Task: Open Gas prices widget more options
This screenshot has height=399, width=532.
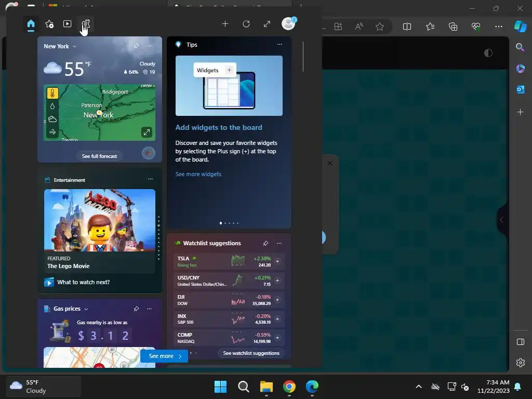Action: tap(149, 309)
